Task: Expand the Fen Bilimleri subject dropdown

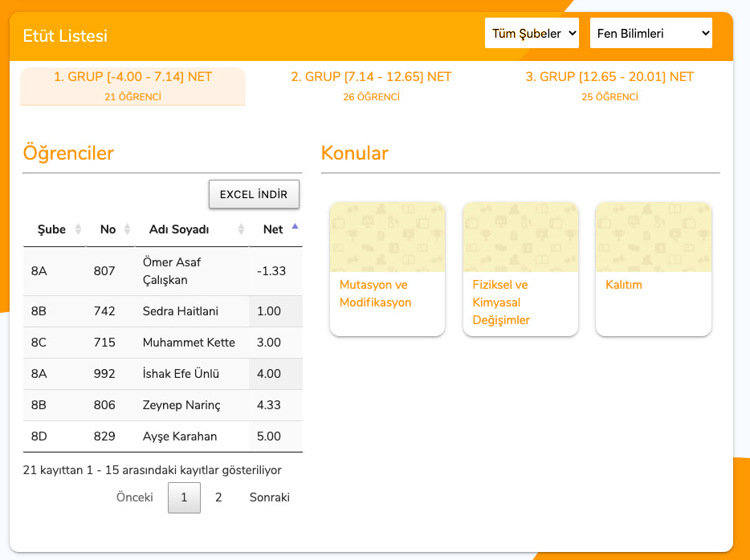Action: tap(650, 34)
